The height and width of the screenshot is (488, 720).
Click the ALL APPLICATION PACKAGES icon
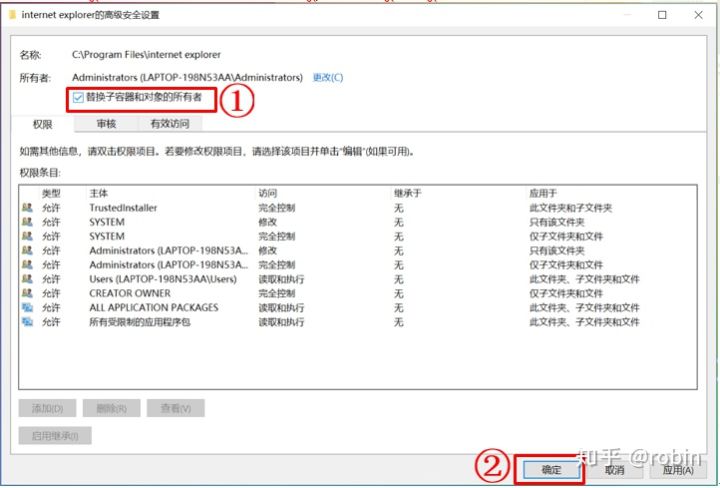(x=27, y=308)
